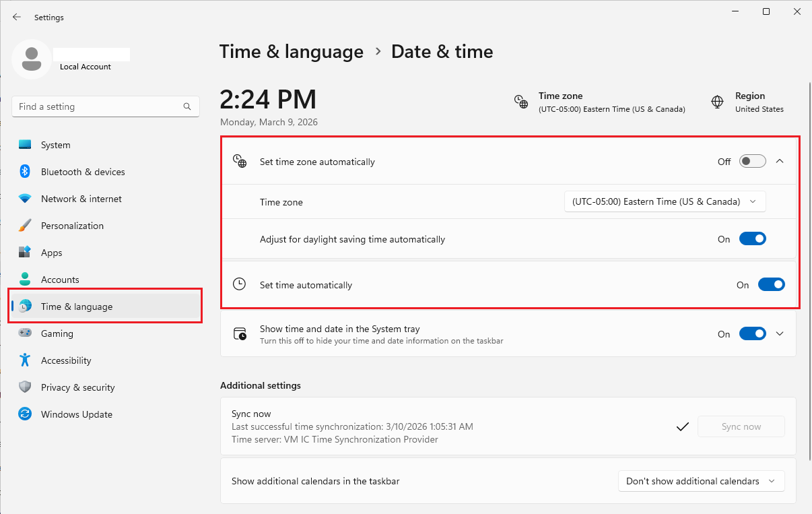Open Privacy & security settings

pos(106,387)
